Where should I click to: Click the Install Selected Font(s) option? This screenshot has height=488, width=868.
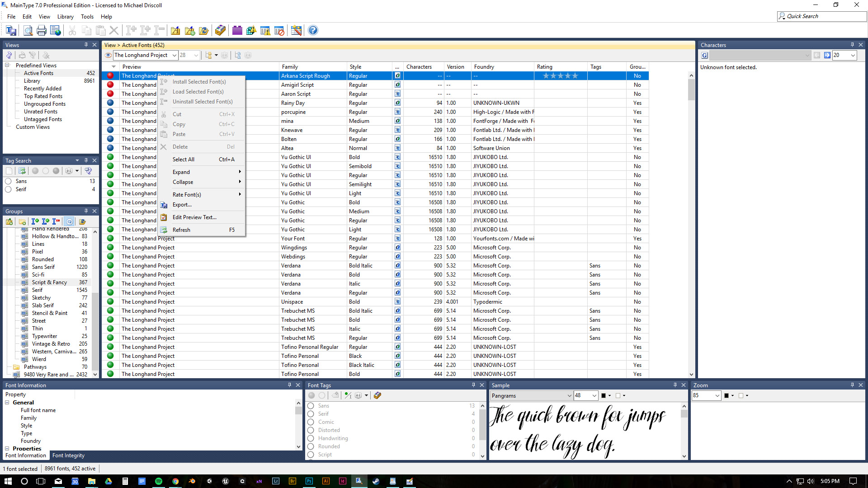[x=199, y=82]
